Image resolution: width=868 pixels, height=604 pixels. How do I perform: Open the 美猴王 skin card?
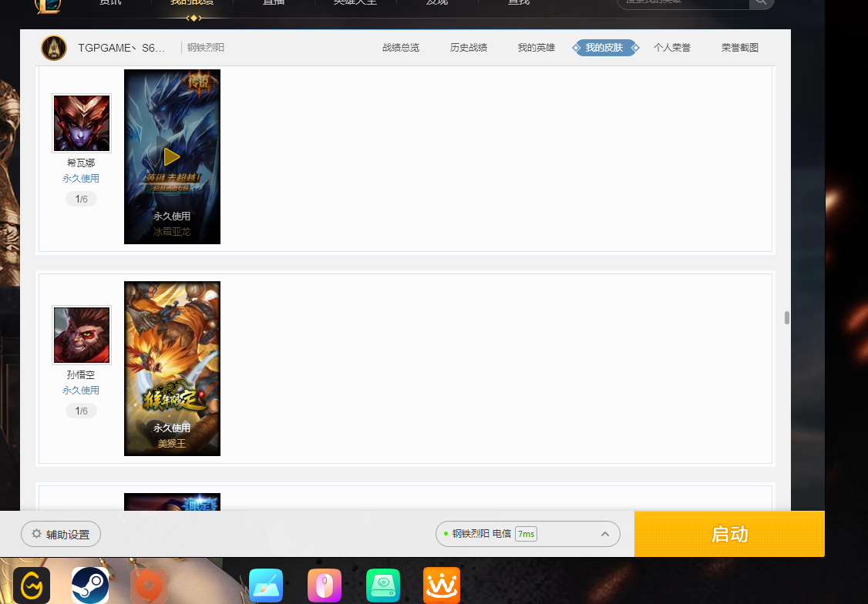(x=172, y=368)
